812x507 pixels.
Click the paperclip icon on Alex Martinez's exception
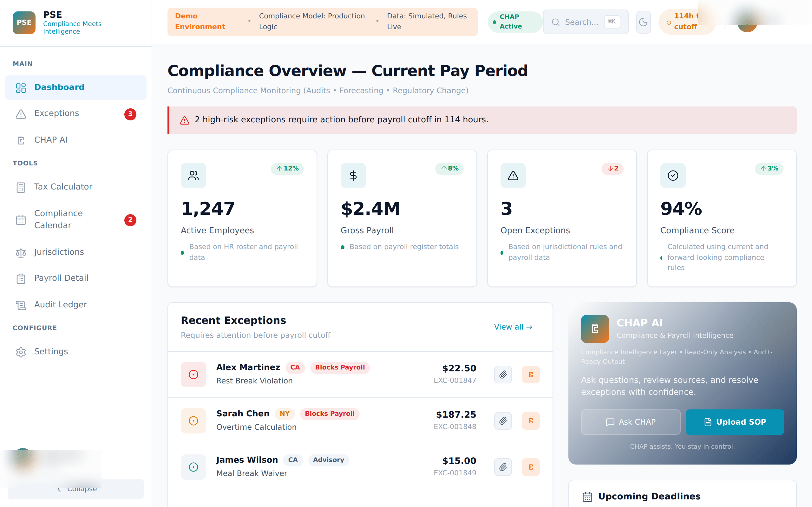point(503,374)
